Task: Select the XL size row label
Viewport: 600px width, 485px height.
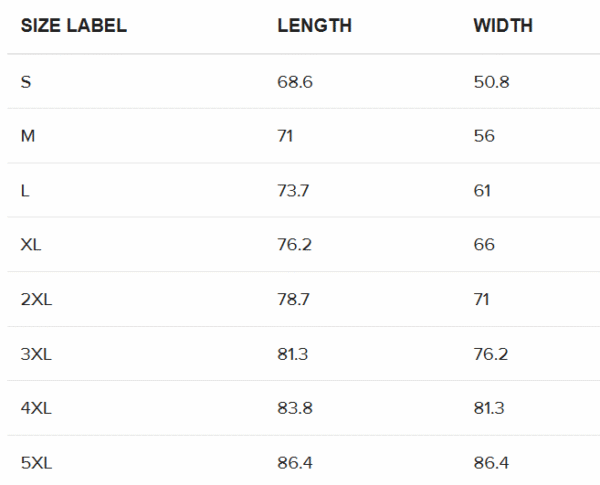Action: click(31, 245)
